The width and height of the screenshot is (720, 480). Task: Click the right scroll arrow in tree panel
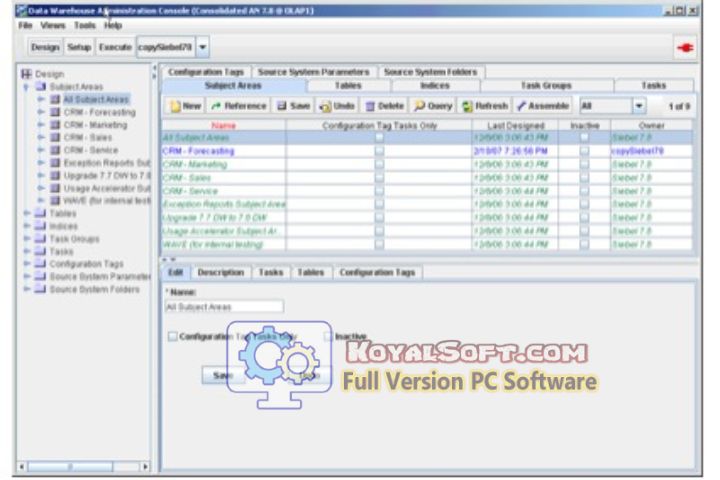coord(145,467)
